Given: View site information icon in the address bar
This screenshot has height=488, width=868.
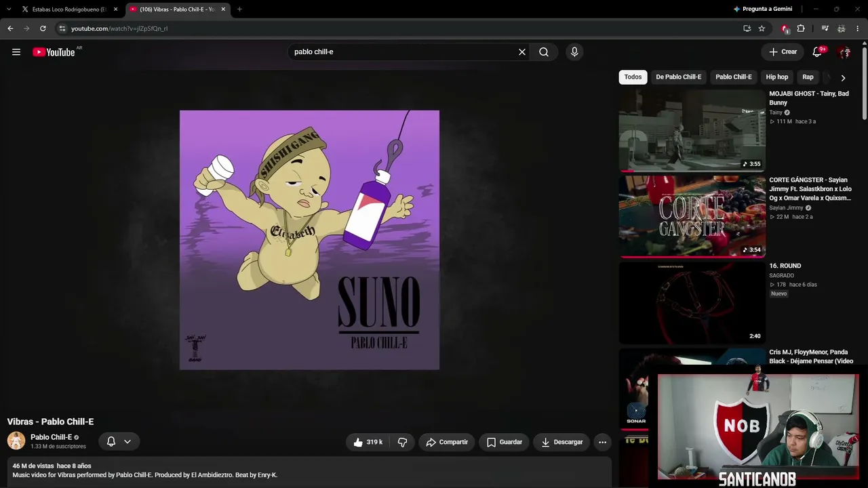Looking at the screenshot, I should 62,28.
